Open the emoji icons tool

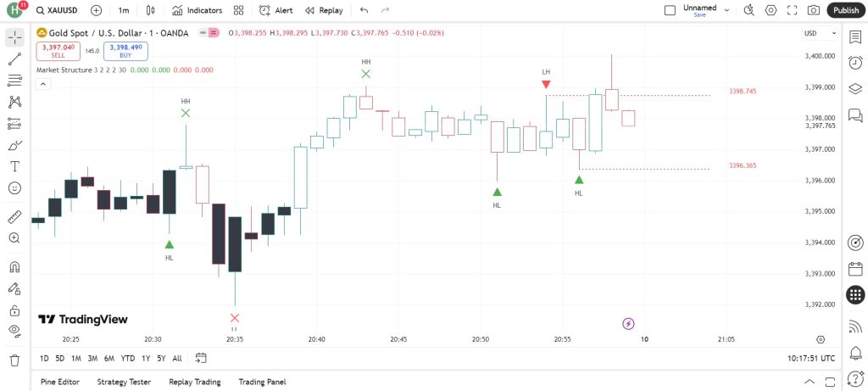coord(15,187)
